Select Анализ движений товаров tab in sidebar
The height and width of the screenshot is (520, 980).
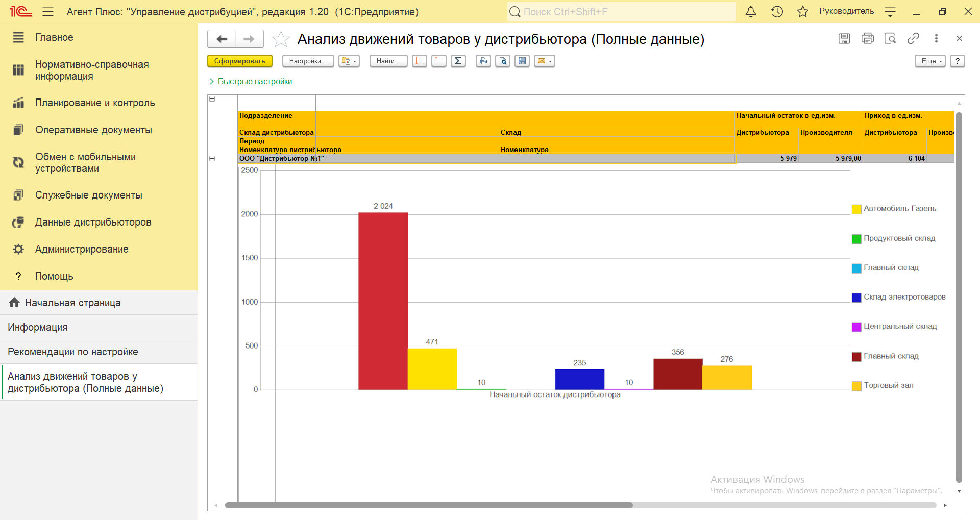coord(99,382)
